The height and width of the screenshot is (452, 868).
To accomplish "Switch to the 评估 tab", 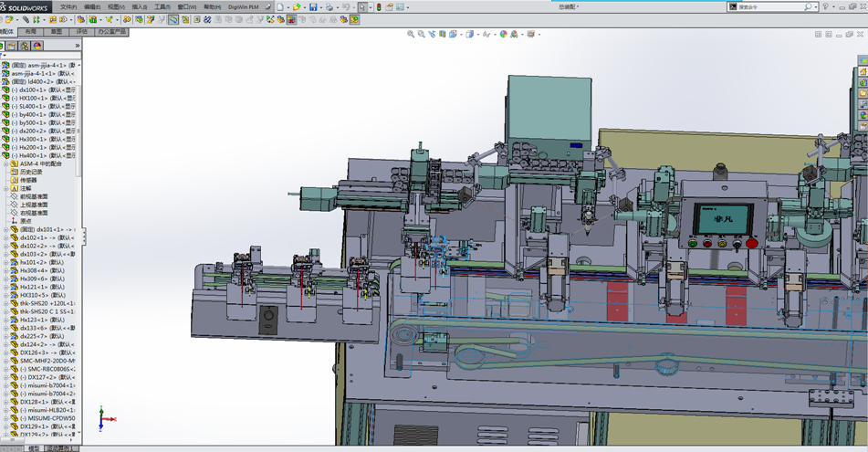I will [x=81, y=31].
